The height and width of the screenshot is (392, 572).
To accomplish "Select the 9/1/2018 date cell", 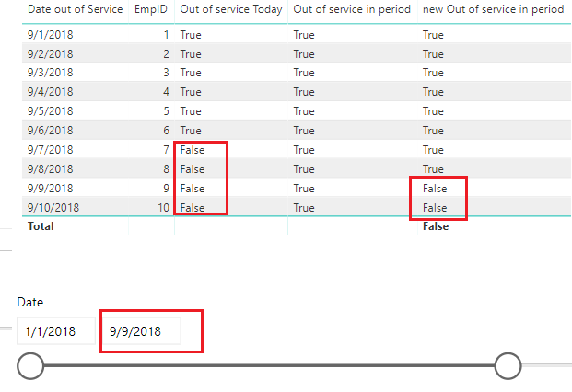I will pyautogui.click(x=51, y=35).
